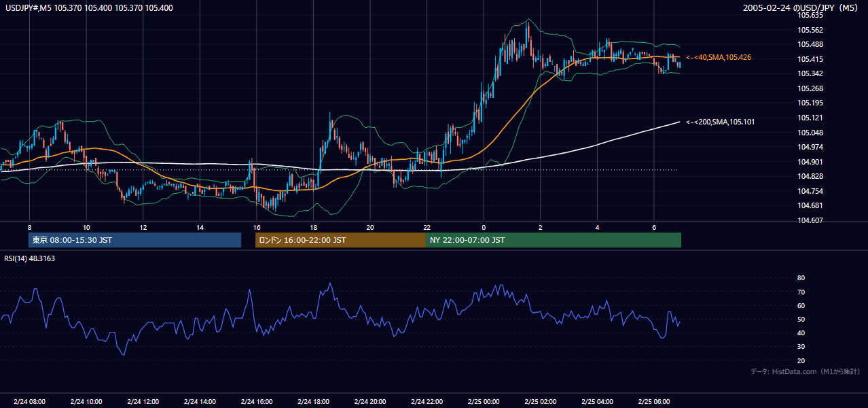Click the 2/24 12:00 date label

(143, 401)
